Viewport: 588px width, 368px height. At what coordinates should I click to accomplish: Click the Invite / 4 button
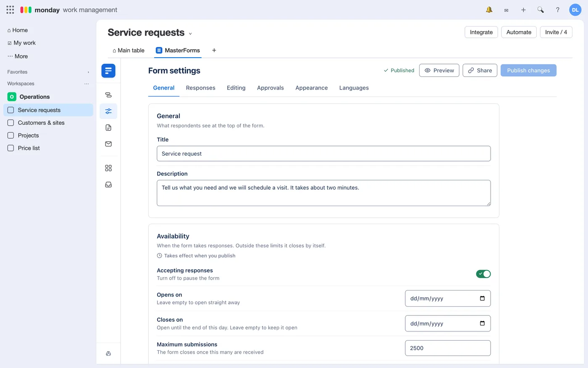pyautogui.click(x=556, y=32)
